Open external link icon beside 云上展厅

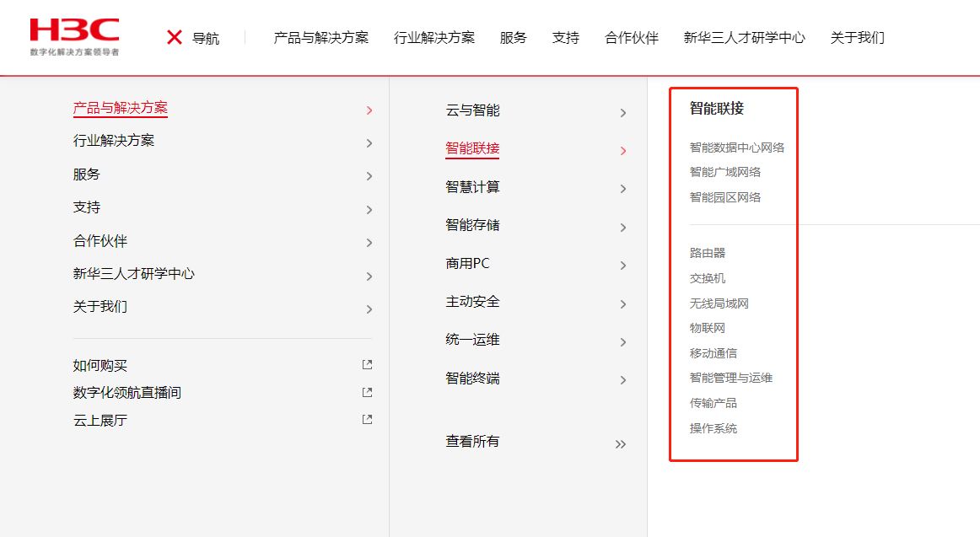[368, 420]
